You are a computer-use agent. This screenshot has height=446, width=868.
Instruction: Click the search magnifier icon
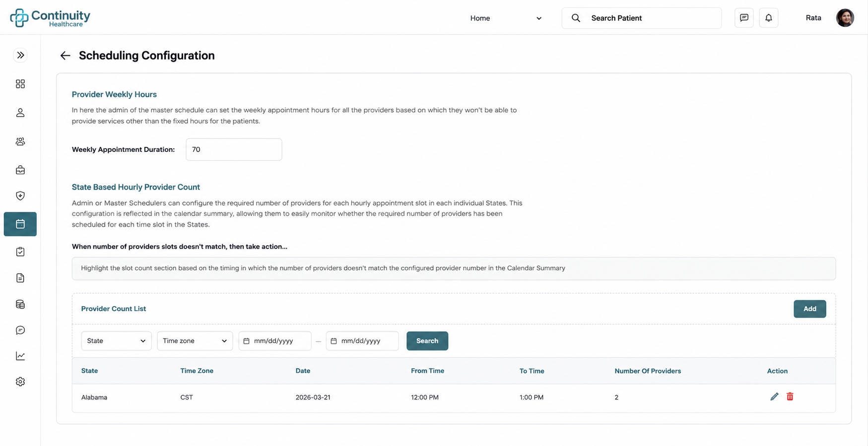point(576,18)
